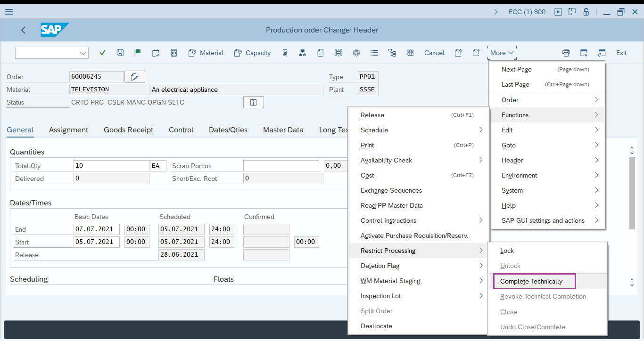Click the calculator Cost icon
The height and width of the screenshot is (341, 644).
174,53
